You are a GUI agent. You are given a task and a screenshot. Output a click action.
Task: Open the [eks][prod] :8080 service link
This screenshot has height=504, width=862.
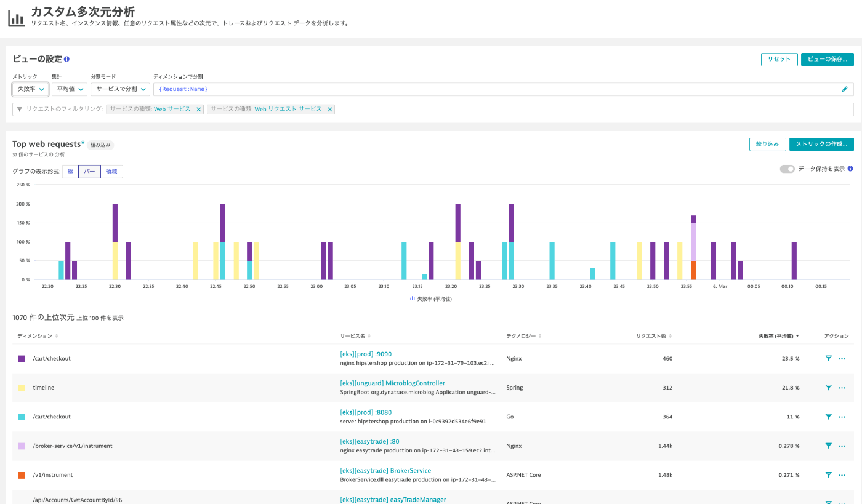coord(366,412)
